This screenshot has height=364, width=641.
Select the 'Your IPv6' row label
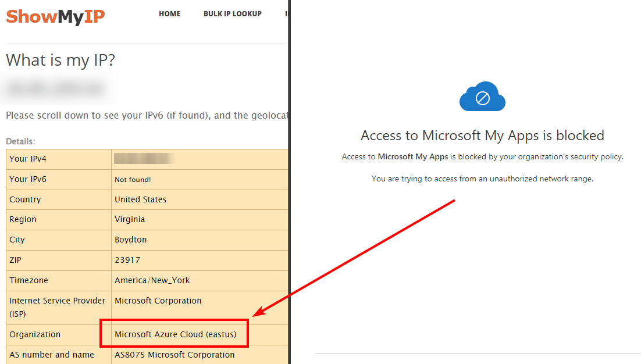click(28, 179)
